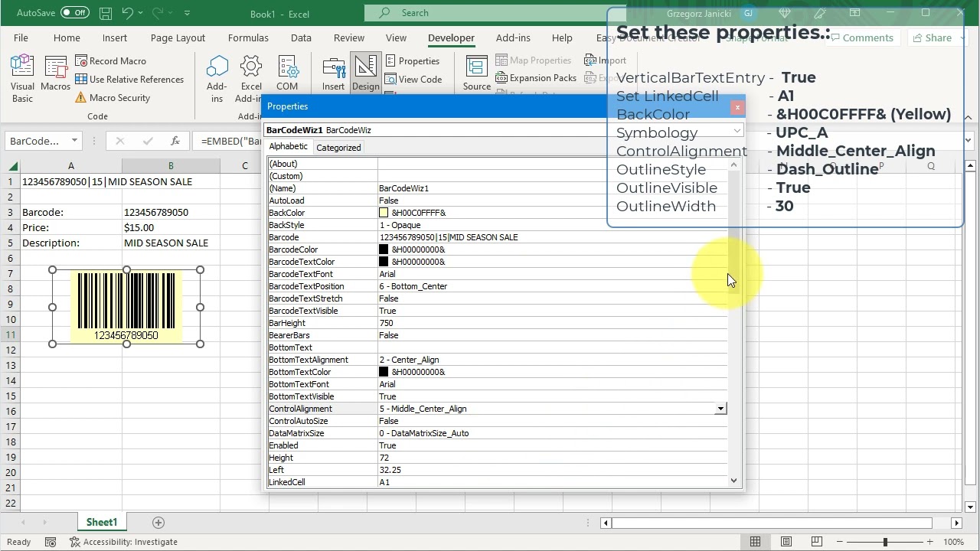Switch to Page Layout view
Screen dimensions: 980x551
pos(786,542)
